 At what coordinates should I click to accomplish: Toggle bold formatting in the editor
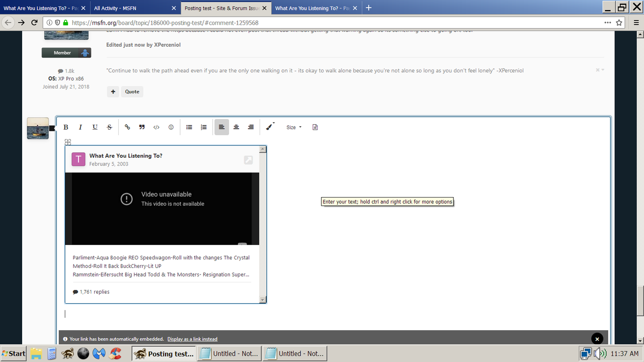(65, 127)
